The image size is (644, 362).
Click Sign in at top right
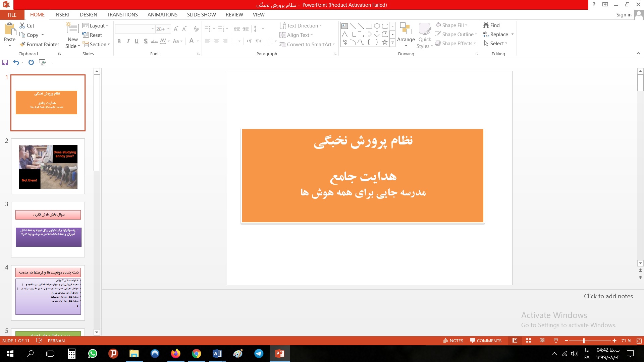624,14
